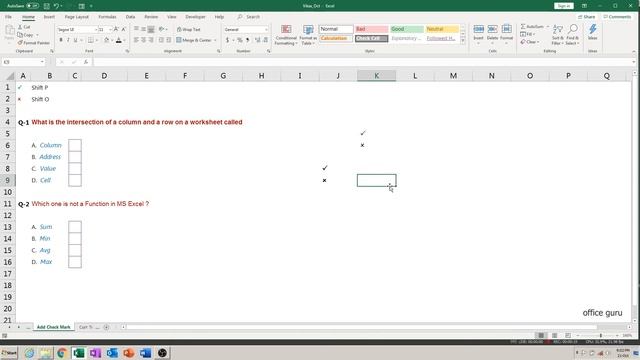This screenshot has height=360, width=640.
Task: Click the Sign in button
Action: [x=564, y=6]
